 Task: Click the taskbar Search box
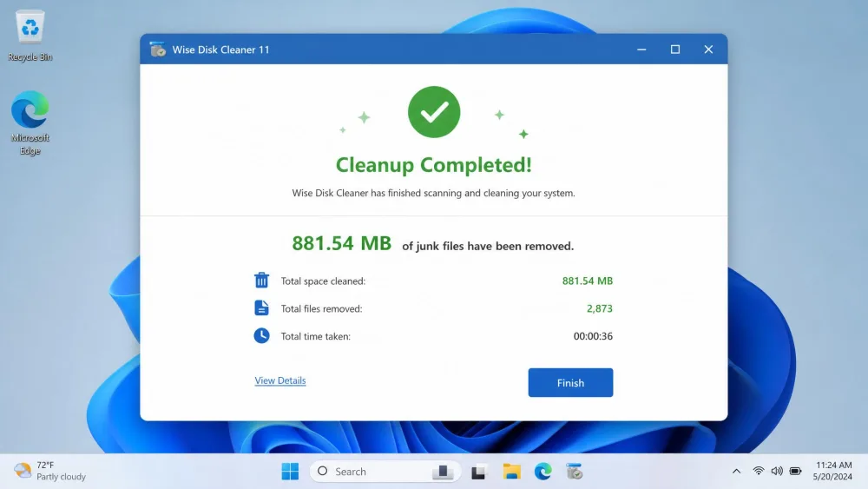coord(385,472)
